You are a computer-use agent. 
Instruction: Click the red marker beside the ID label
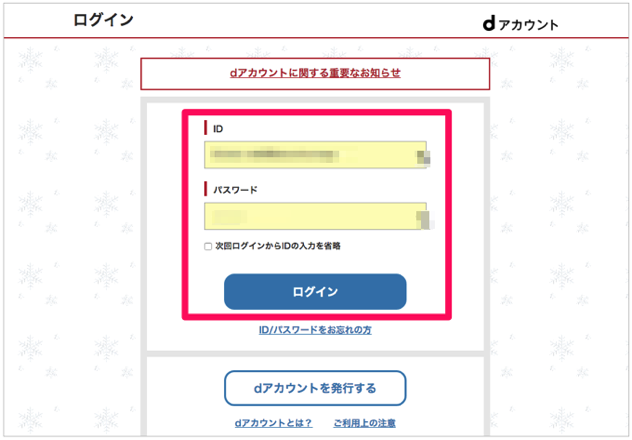pyautogui.click(x=205, y=128)
